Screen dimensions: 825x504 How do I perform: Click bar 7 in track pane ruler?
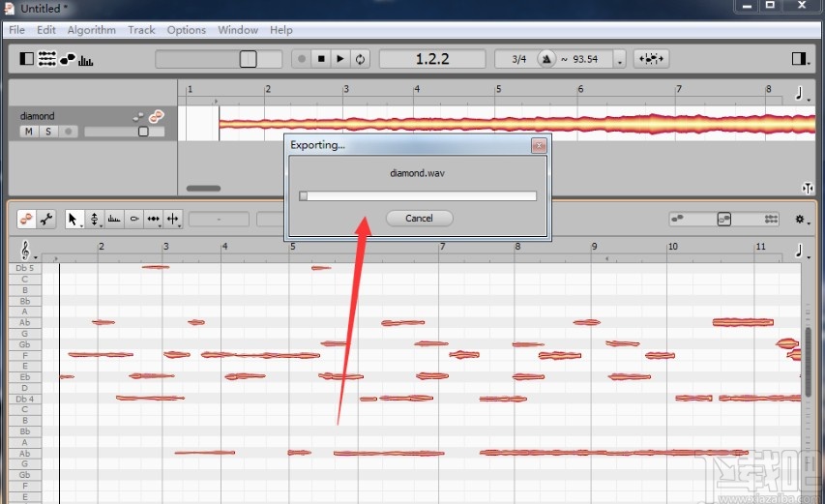[679, 89]
